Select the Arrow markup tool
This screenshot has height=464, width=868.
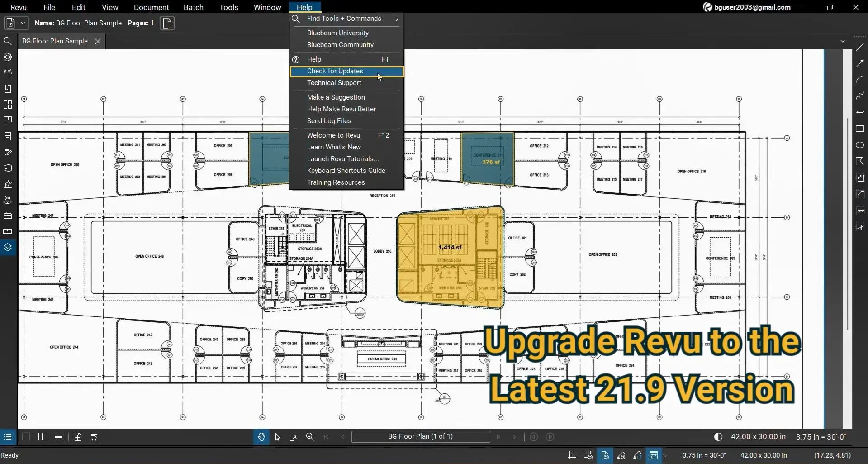[x=860, y=63]
